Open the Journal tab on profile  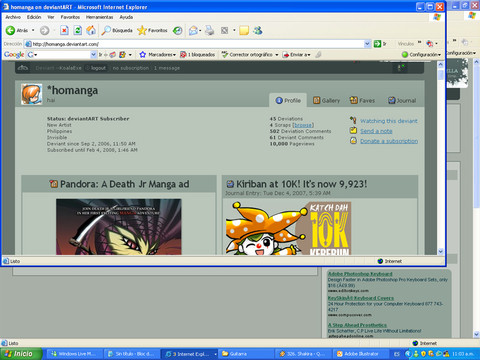click(x=402, y=100)
